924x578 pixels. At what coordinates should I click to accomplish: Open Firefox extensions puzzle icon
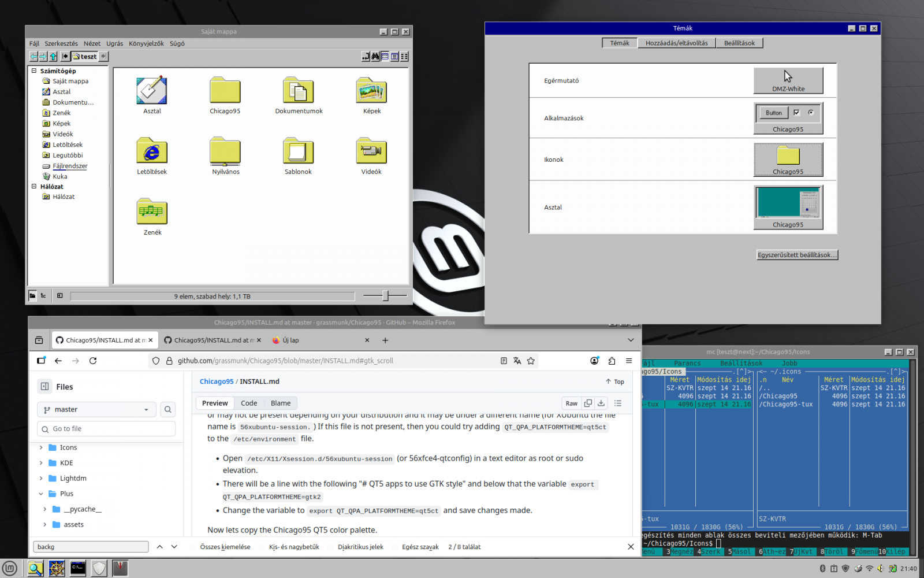coord(612,361)
